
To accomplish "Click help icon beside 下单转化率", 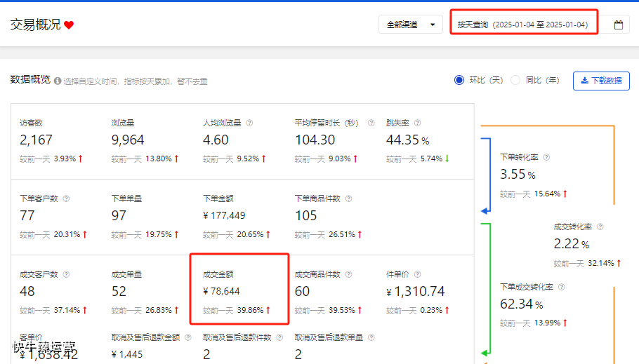I will [546, 157].
